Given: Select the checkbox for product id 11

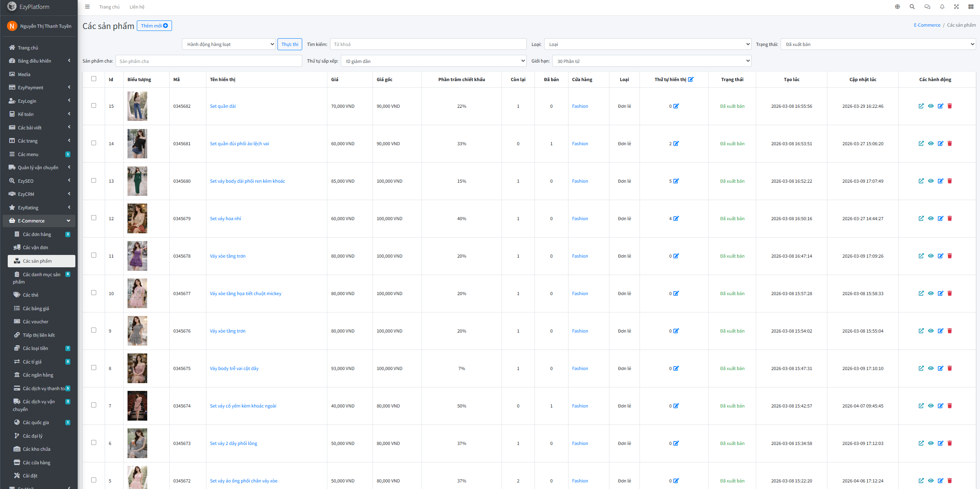Looking at the screenshot, I should pos(94,255).
